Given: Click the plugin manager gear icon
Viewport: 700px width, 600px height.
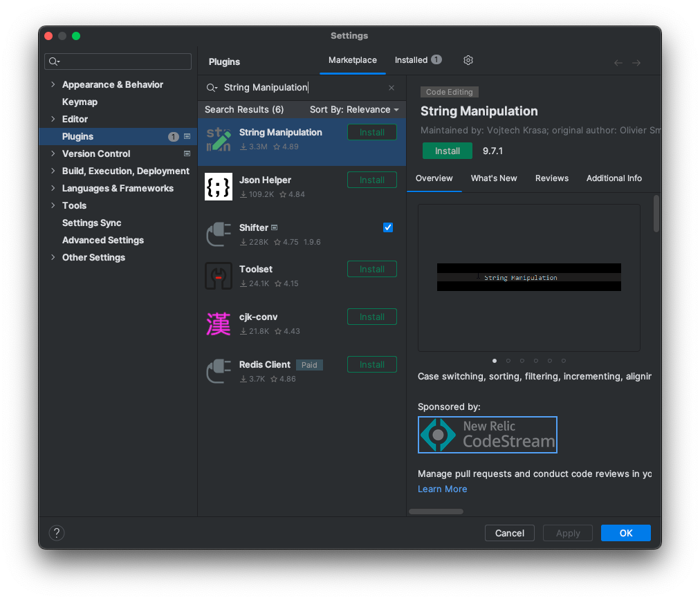Looking at the screenshot, I should click(x=468, y=60).
